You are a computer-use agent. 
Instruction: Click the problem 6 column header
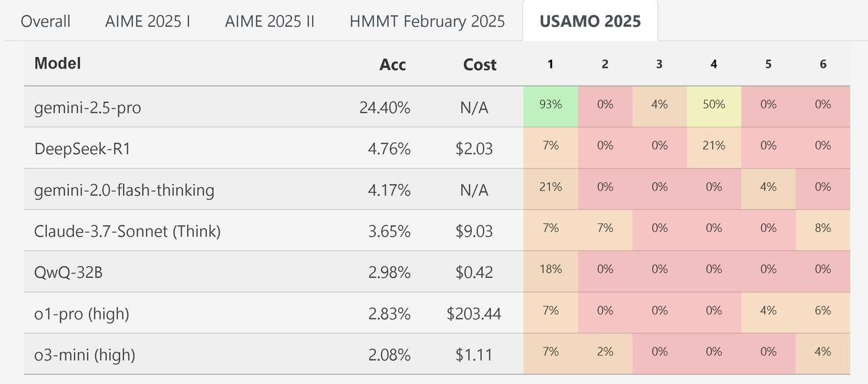(x=823, y=64)
